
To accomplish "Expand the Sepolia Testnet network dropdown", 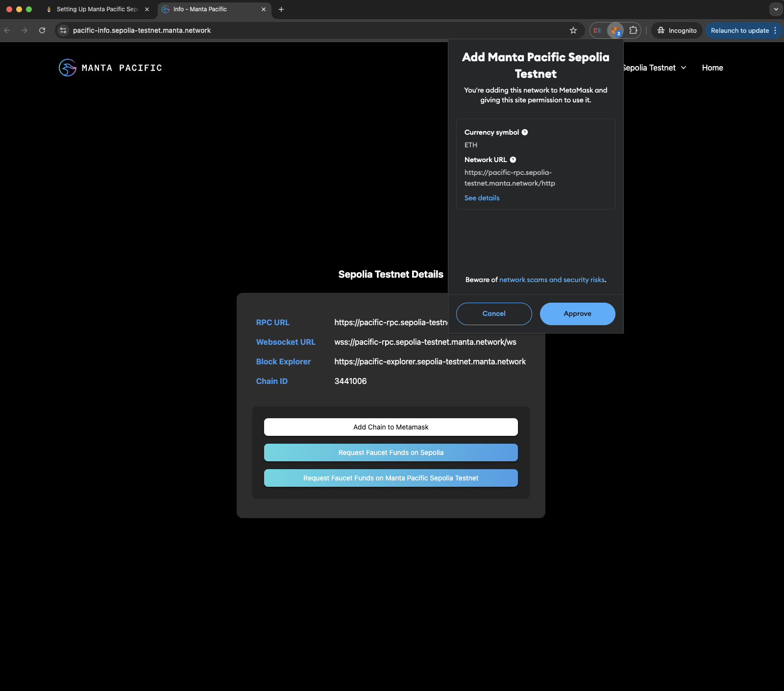I will point(654,68).
